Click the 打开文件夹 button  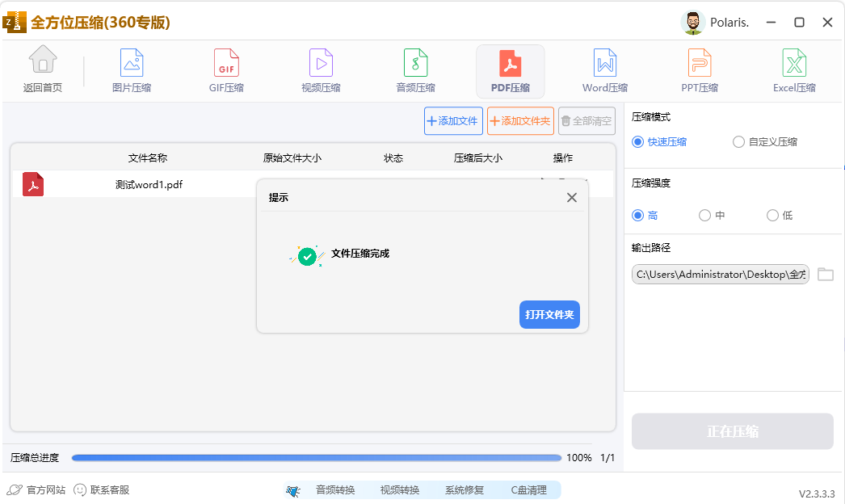(x=549, y=315)
